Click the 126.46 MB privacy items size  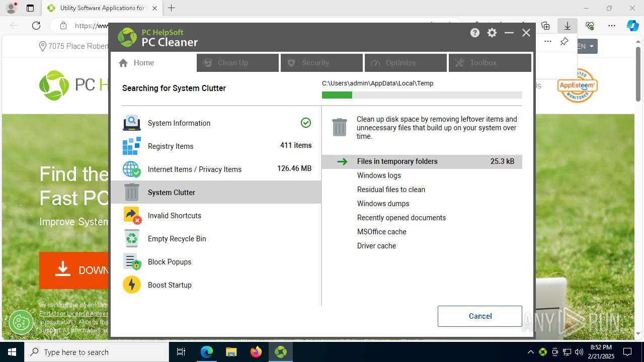[294, 168]
